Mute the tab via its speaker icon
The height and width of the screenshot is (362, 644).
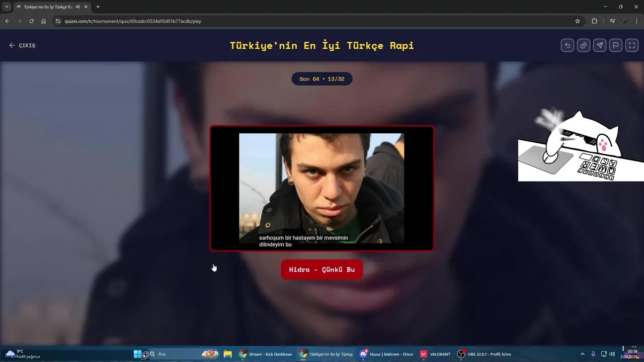pyautogui.click(x=77, y=7)
